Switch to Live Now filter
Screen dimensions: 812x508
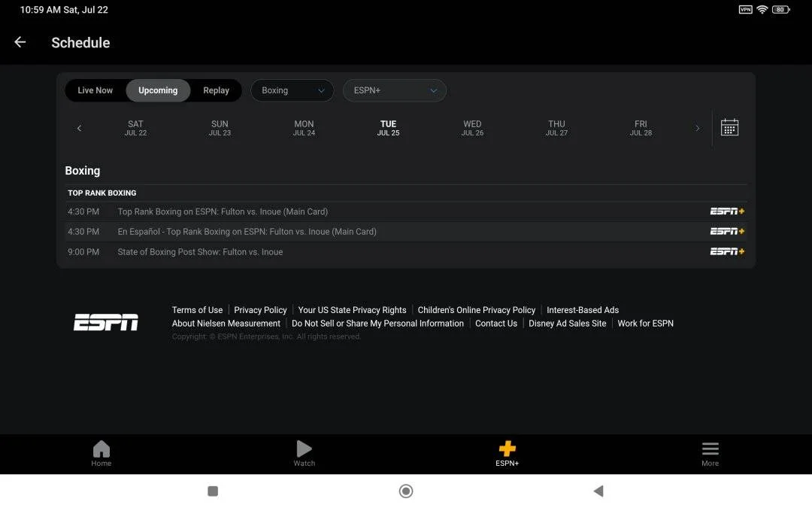click(x=95, y=90)
